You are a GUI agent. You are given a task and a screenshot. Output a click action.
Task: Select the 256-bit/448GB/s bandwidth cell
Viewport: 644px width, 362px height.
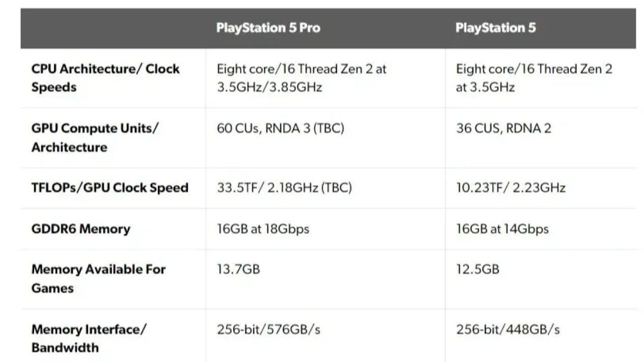pyautogui.click(x=508, y=329)
